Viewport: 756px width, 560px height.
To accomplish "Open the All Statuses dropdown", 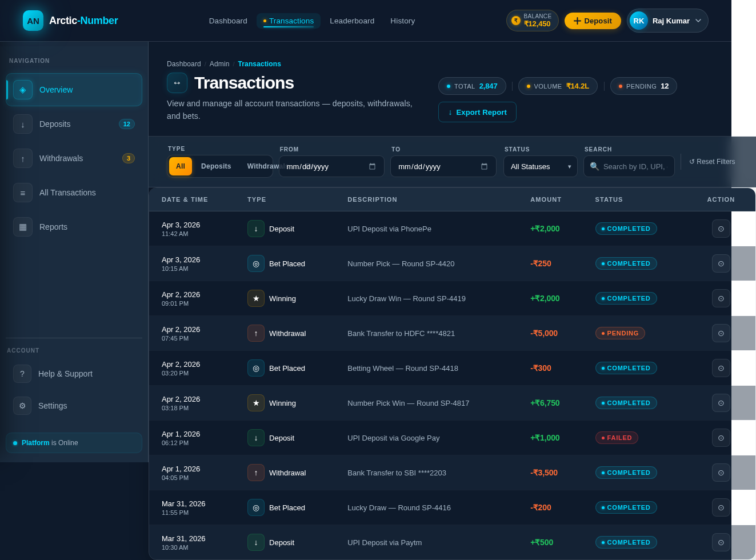I will (x=540, y=166).
